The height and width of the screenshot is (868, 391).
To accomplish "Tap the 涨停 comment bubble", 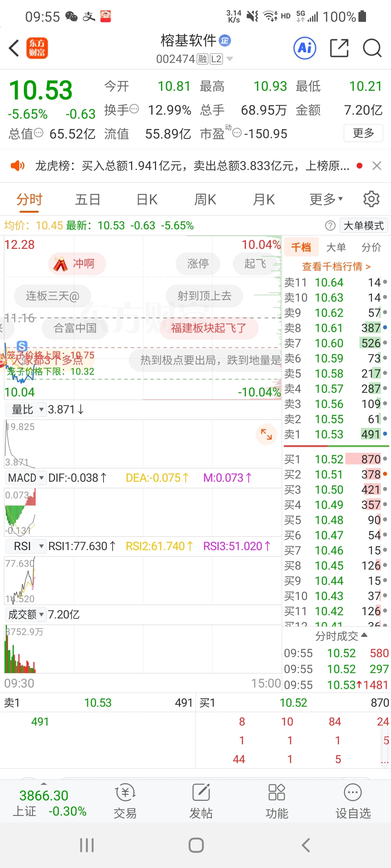I will click(x=198, y=264).
